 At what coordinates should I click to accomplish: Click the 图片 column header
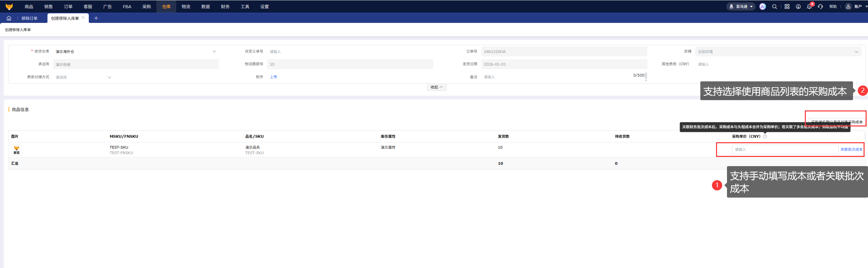pyautogui.click(x=15, y=136)
